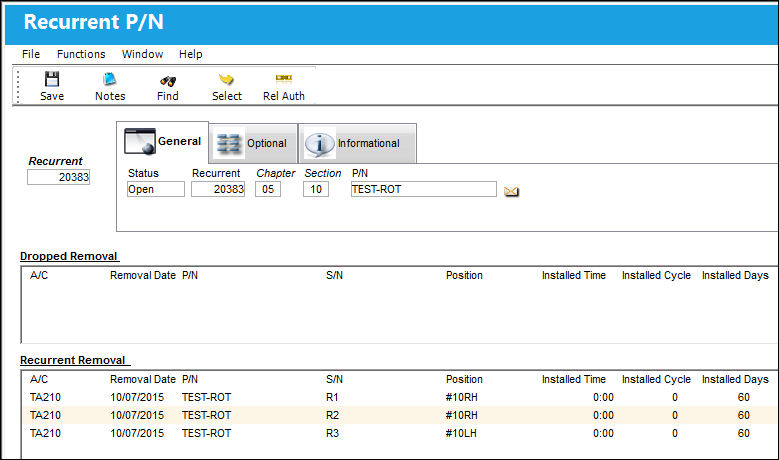The height and width of the screenshot is (460, 779).
Task: Click position #10LH in Recurrent Removal
Action: tap(461, 433)
